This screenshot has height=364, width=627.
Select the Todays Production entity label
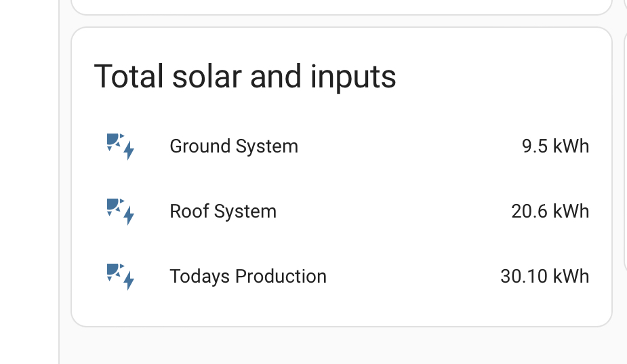(x=248, y=277)
